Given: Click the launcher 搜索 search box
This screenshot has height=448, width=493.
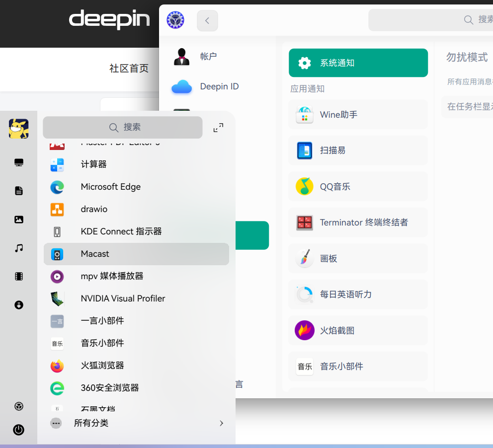Looking at the screenshot, I should pyautogui.click(x=123, y=127).
